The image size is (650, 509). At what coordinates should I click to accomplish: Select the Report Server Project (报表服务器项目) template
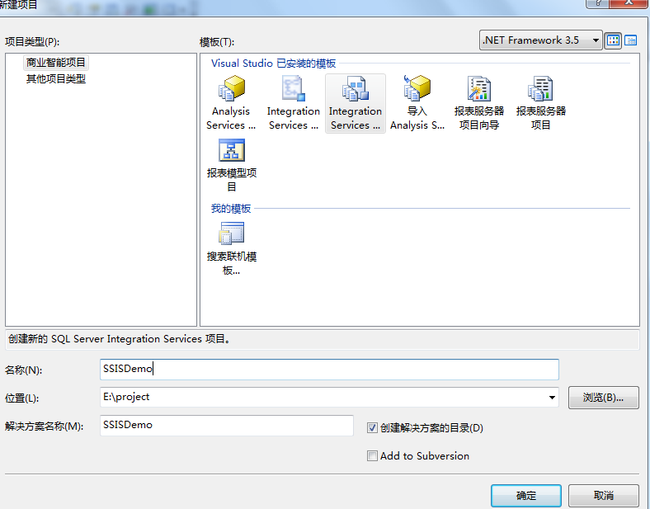coord(541,103)
